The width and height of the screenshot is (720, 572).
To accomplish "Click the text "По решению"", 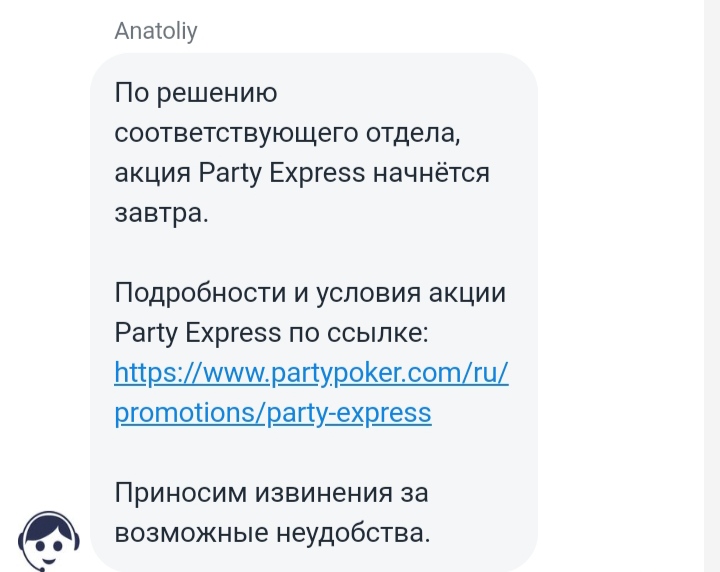I will pos(196,93).
